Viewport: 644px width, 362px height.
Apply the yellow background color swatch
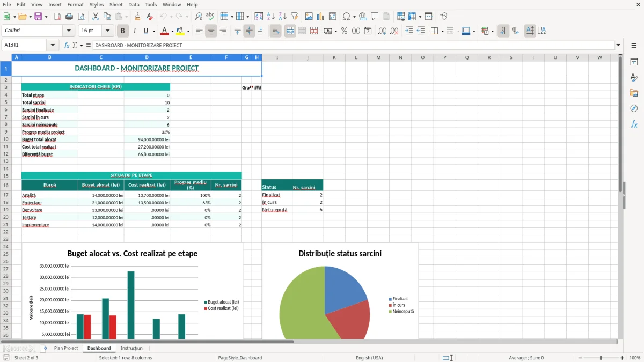click(180, 31)
